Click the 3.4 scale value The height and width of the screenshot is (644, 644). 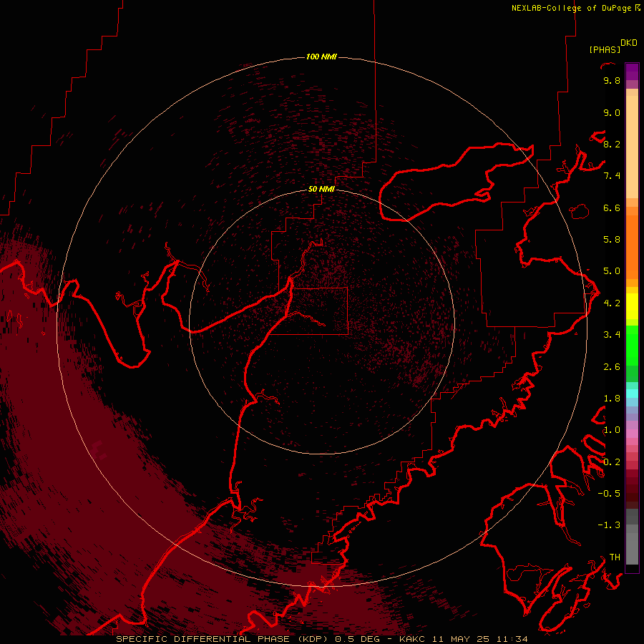click(x=612, y=335)
